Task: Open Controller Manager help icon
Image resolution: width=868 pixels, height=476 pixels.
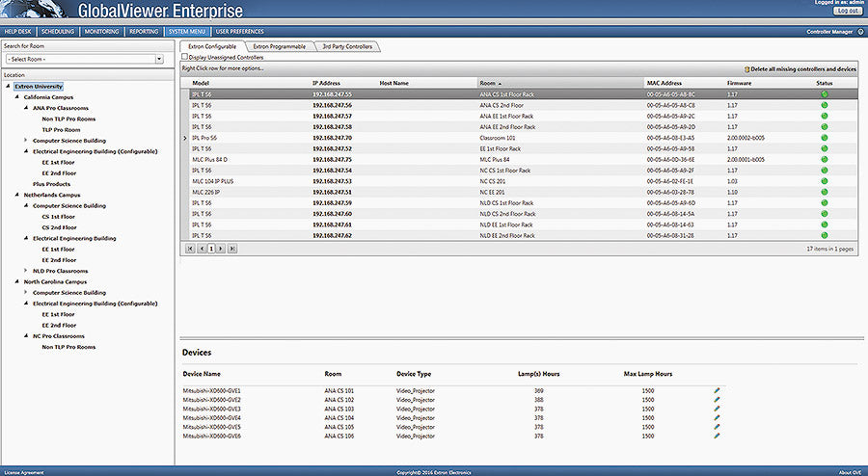Action: [861, 32]
